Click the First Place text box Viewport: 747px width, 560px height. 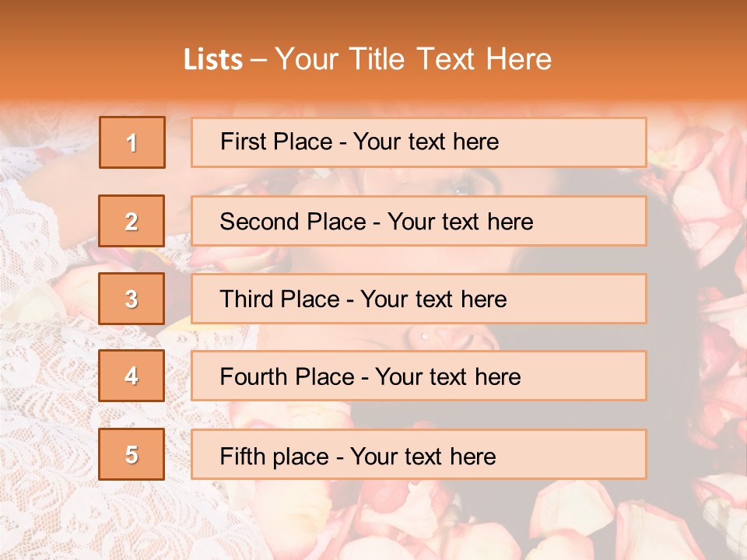pyautogui.click(x=419, y=142)
